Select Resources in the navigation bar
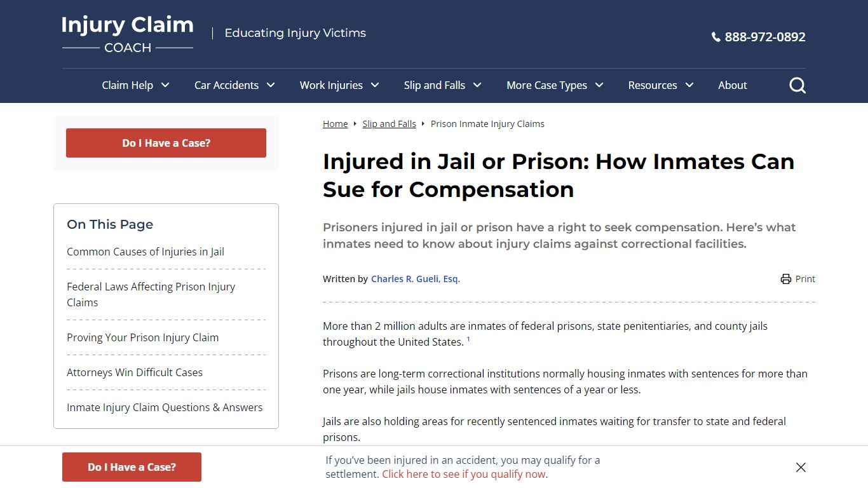Image resolution: width=868 pixels, height=488 pixels. [652, 85]
